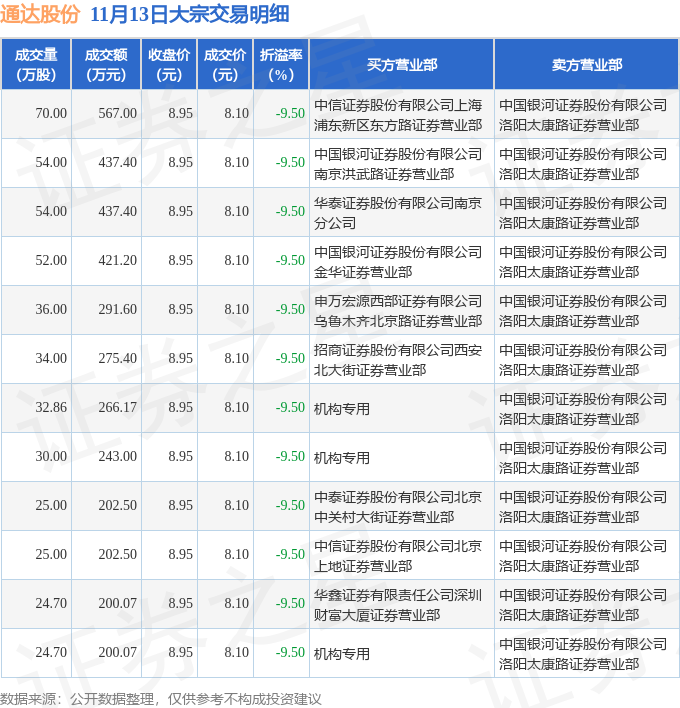Click buyer 中国银河证券南京洪武路证券营业部
This screenshot has width=680, height=708.
click(398, 164)
